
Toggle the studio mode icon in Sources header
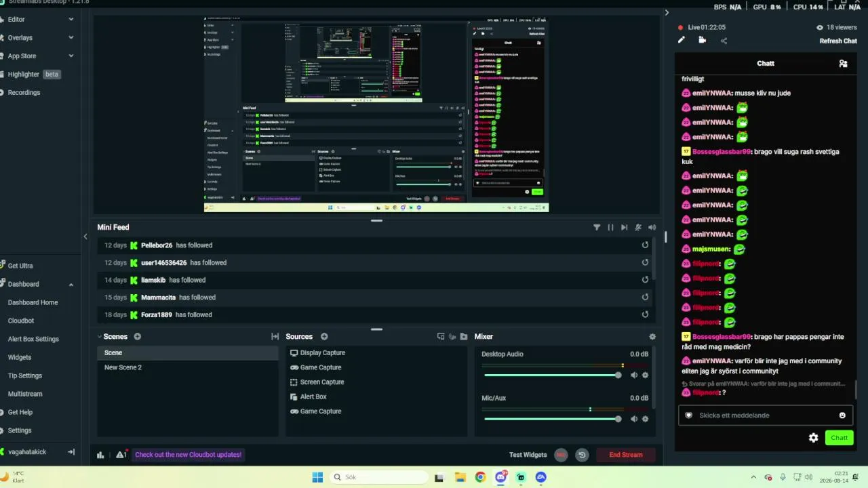(441, 336)
